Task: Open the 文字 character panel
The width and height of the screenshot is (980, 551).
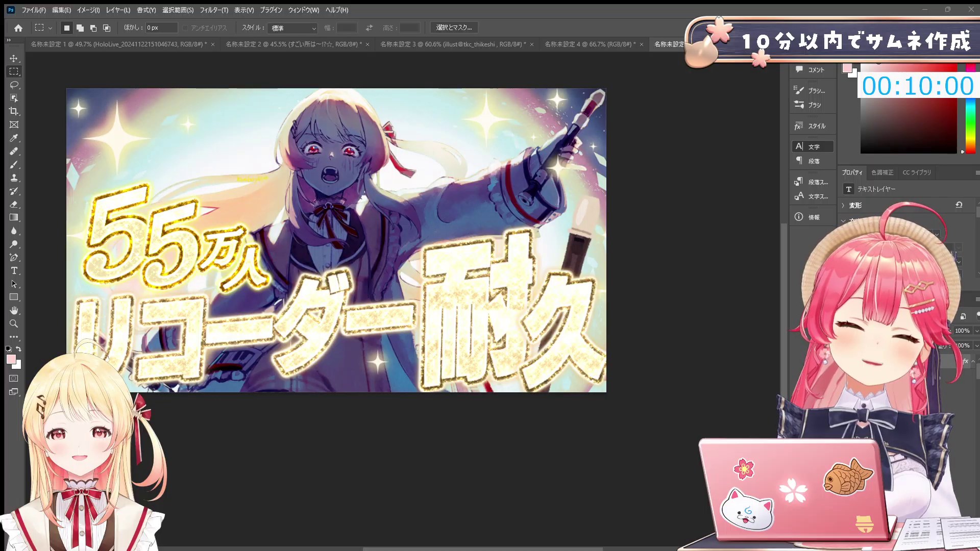Action: (x=813, y=146)
